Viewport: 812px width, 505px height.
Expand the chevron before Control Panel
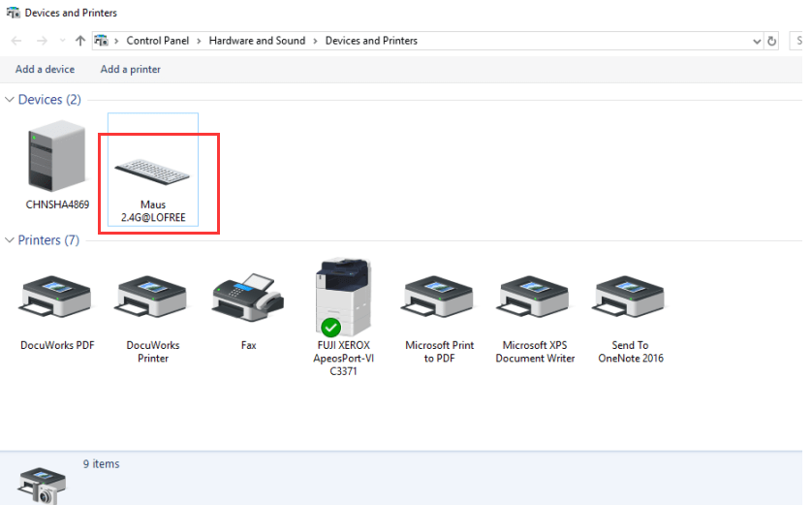pyautogui.click(x=116, y=41)
